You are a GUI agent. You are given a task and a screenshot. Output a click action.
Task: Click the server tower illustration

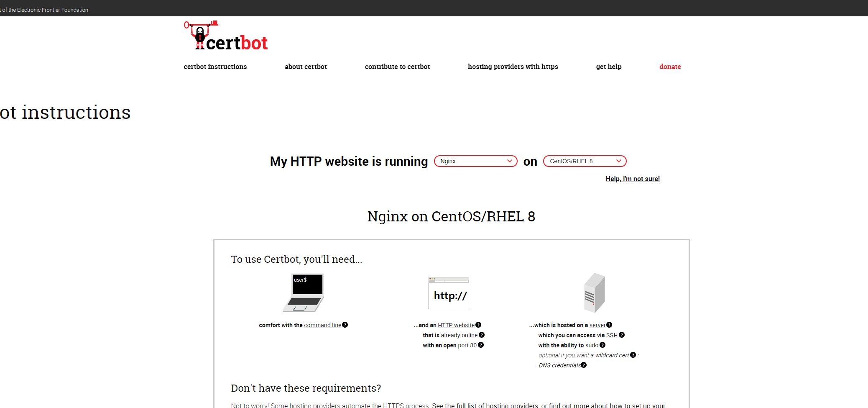tap(595, 293)
